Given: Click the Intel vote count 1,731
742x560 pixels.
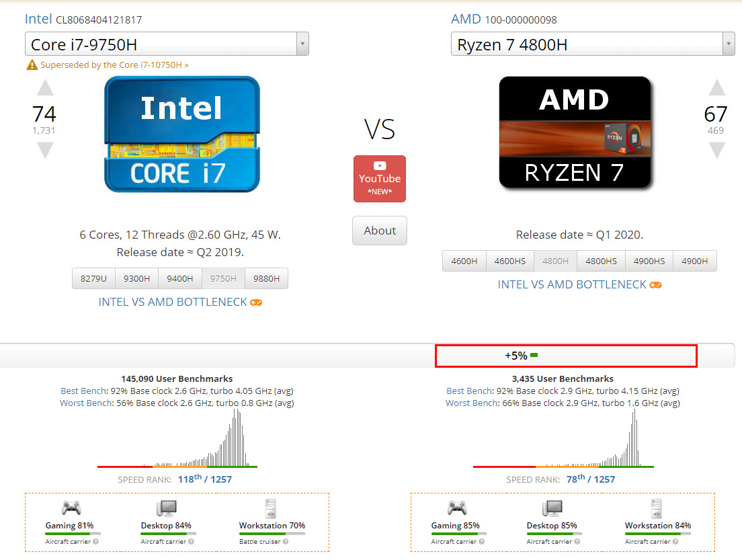Looking at the screenshot, I should tap(44, 130).
